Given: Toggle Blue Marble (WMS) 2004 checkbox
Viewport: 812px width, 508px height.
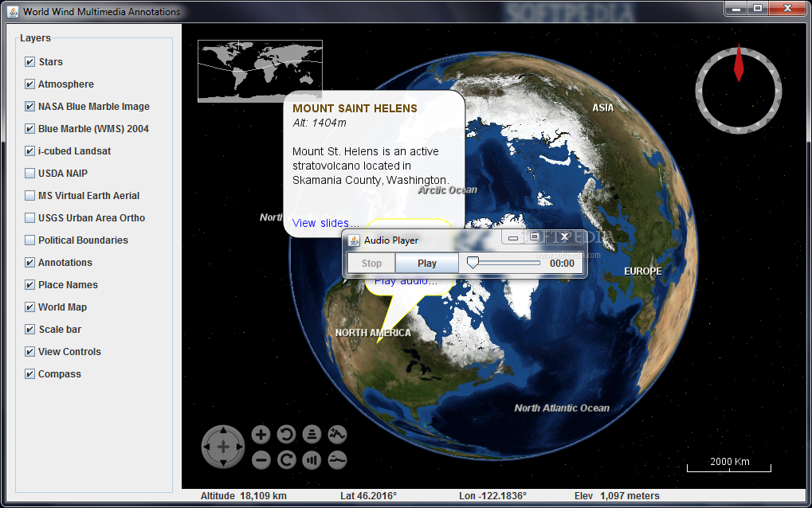Looking at the screenshot, I should tap(29, 129).
